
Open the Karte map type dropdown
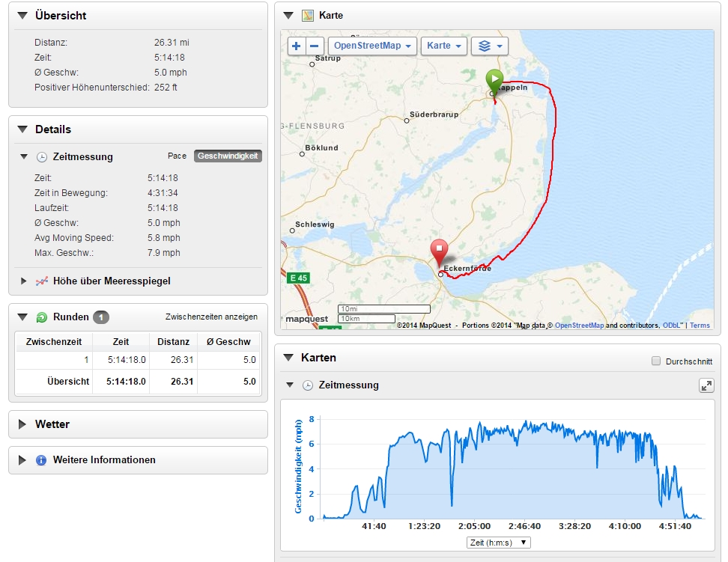coord(443,46)
